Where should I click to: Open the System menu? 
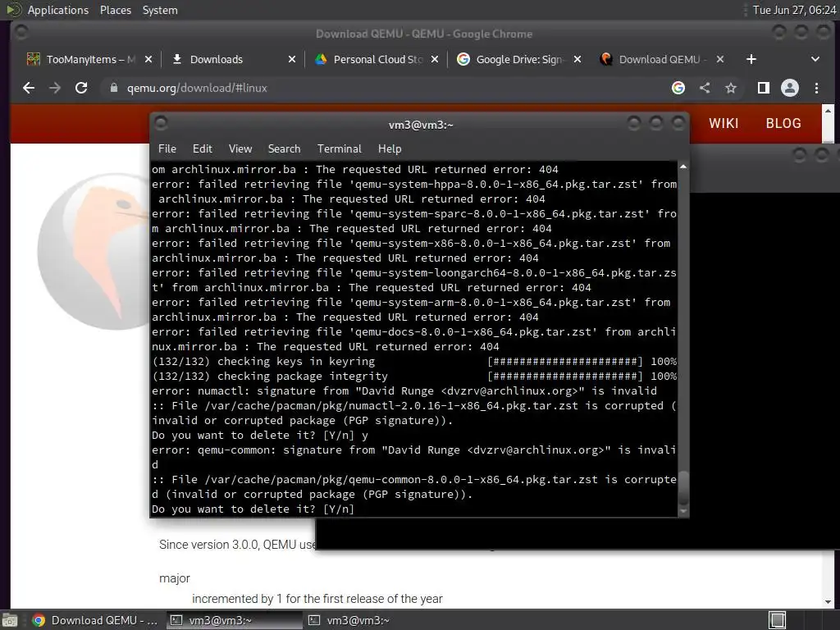pos(160,10)
